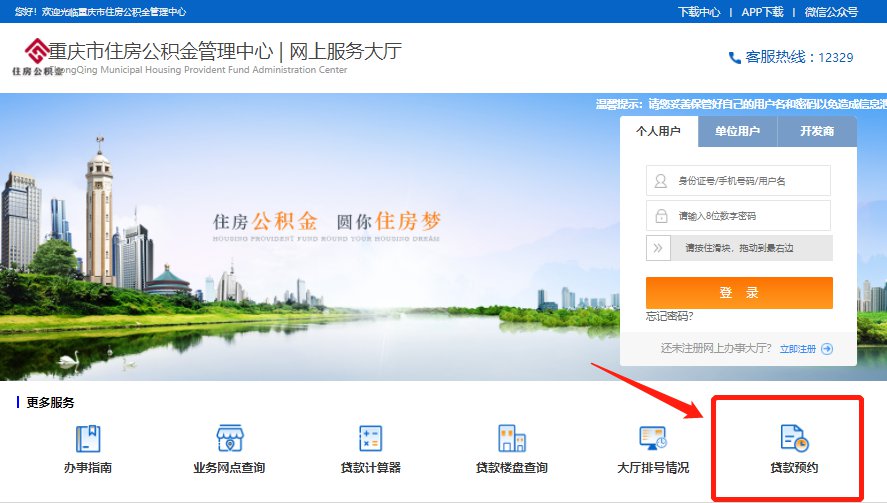Click the 客服热线：12329 text
The width and height of the screenshot is (887, 503).
pyautogui.click(x=799, y=57)
